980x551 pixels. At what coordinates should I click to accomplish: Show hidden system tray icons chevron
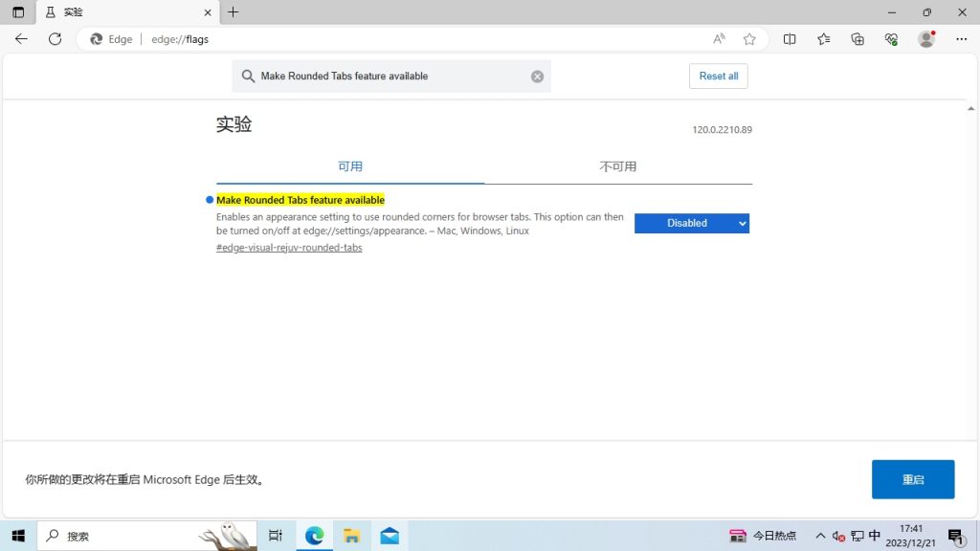820,536
